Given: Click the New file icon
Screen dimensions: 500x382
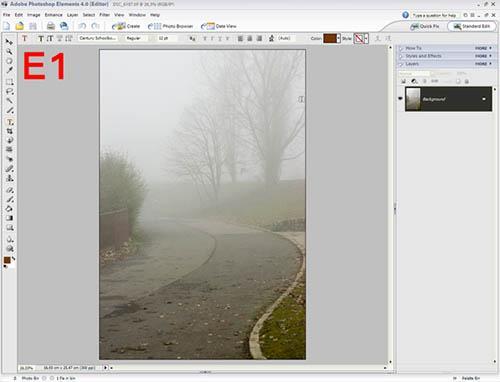Looking at the screenshot, I should pos(7,26).
